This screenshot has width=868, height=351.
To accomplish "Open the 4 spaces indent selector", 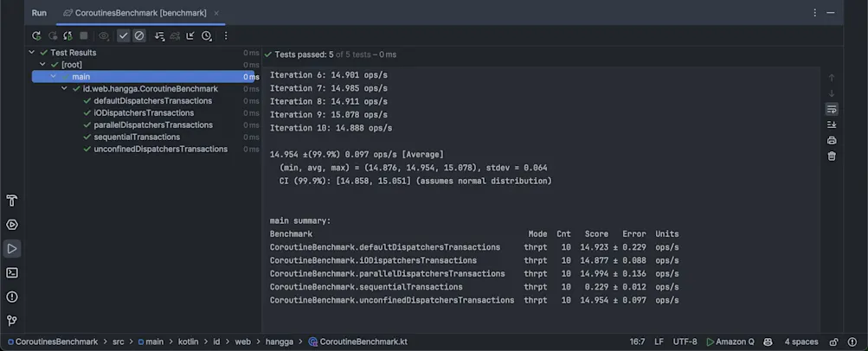I will (801, 341).
